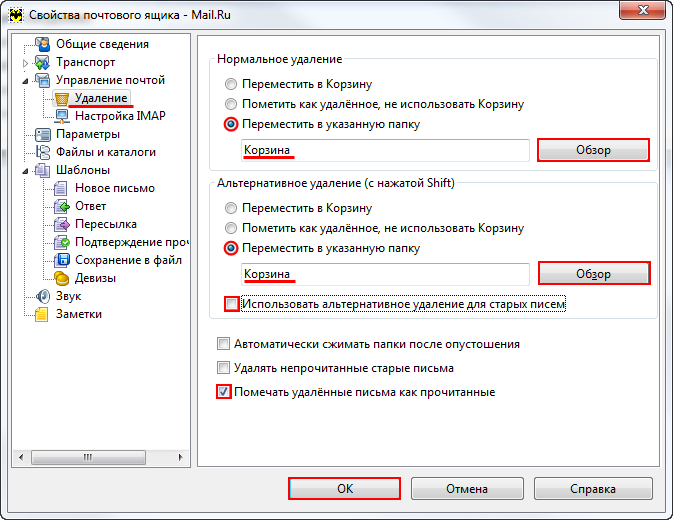The image size is (673, 520).
Task: Select normal deletion 'Переместить в указанную папку' radio
Action: pos(231,124)
